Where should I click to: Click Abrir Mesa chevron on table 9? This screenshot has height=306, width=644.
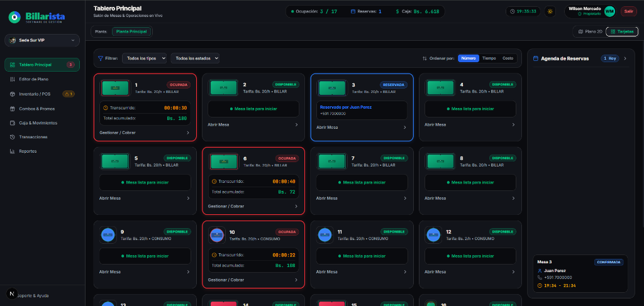(187, 271)
